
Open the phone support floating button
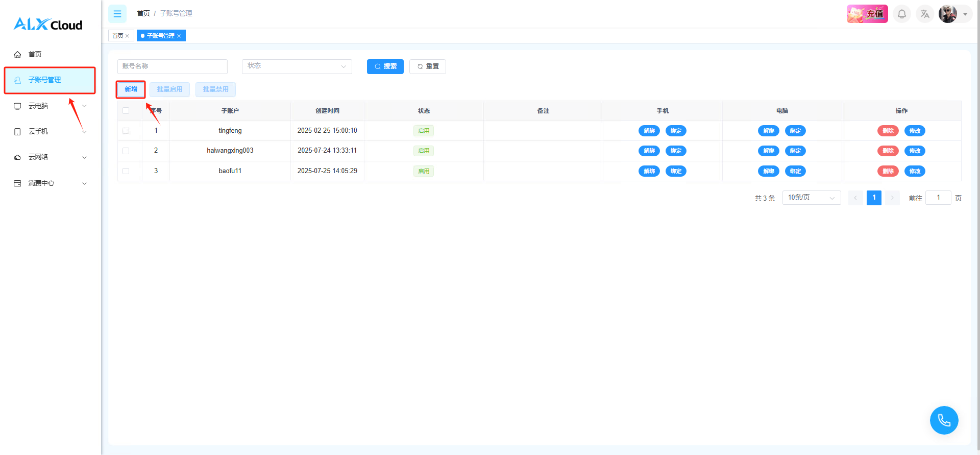[x=944, y=420]
